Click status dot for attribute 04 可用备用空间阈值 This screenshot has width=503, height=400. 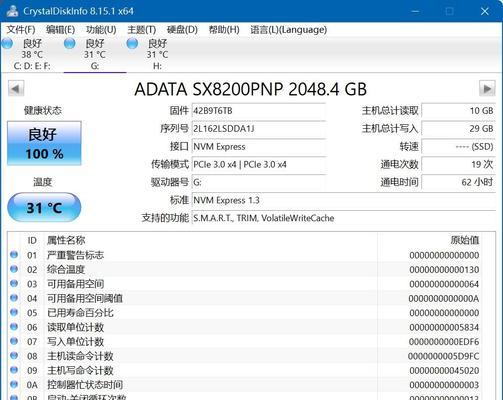[14, 298]
